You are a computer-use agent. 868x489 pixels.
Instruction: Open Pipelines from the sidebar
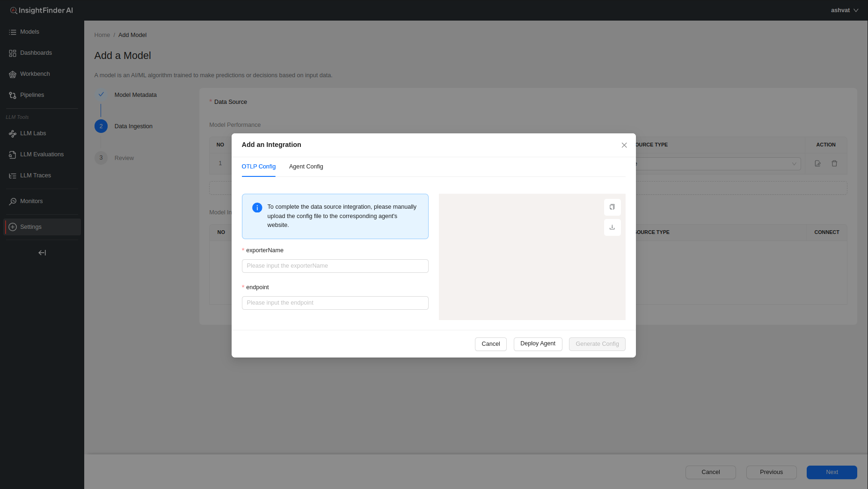pyautogui.click(x=32, y=95)
